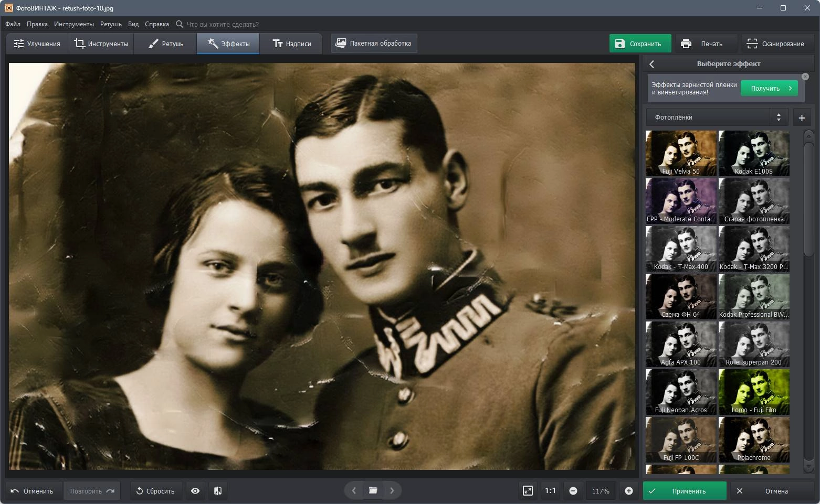Click the green Применить button
Screen dimensions: 820x504
(x=685, y=491)
